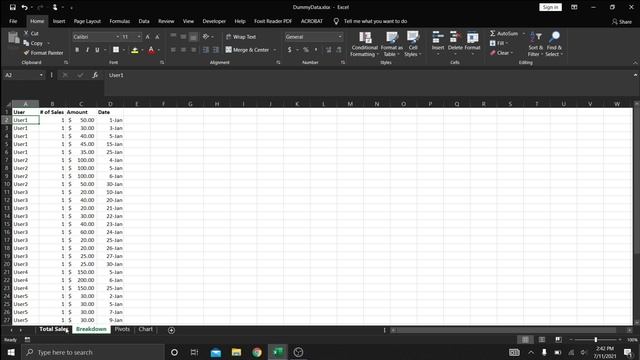This screenshot has height=360, width=640.
Task: Switch to the Insert ribbon tab
Action: tap(59, 21)
